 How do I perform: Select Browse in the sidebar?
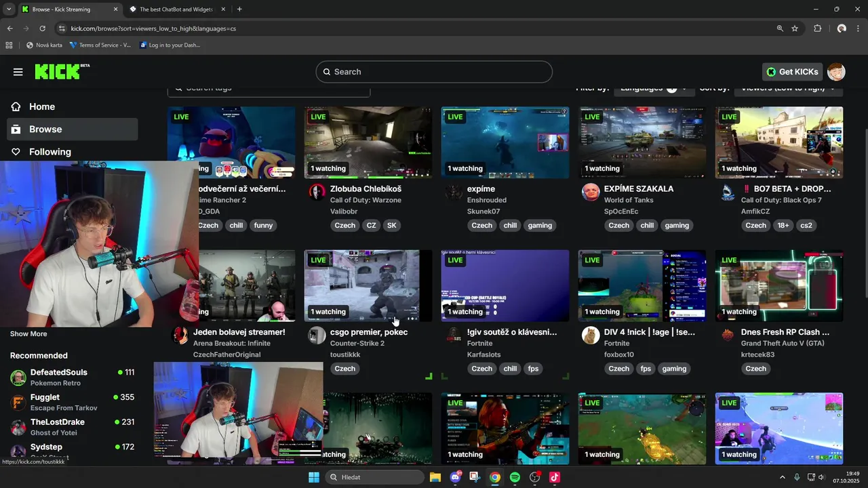[72, 129]
